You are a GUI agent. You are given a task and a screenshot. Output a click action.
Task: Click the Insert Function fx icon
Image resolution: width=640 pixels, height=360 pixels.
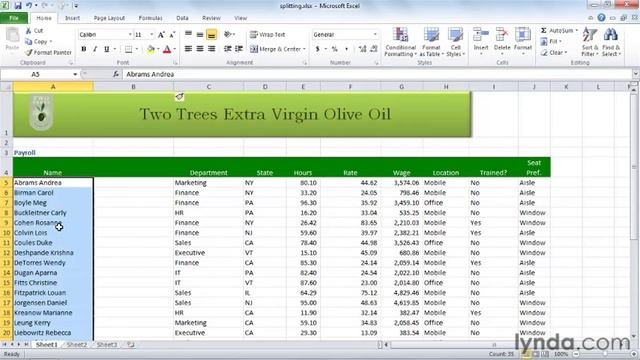coord(116,74)
